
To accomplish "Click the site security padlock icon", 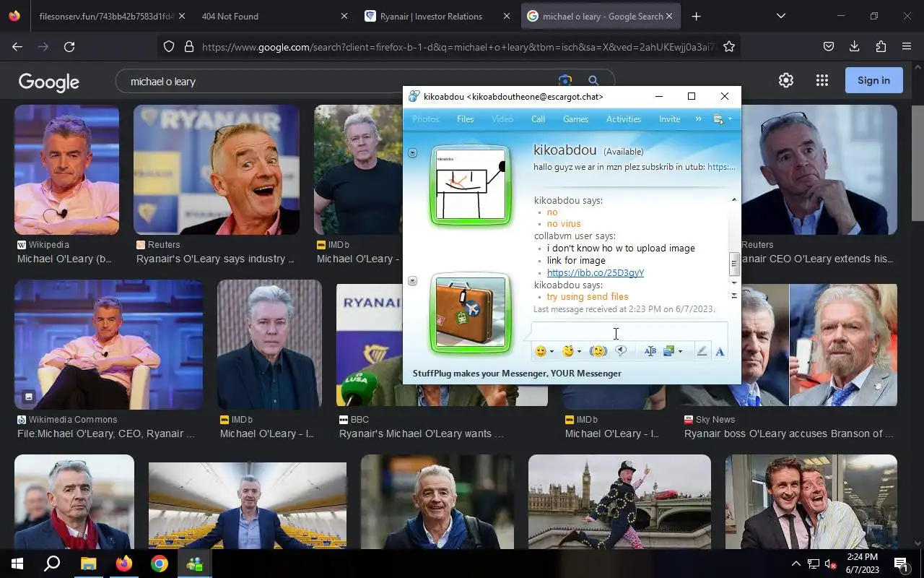I will 189,46.
